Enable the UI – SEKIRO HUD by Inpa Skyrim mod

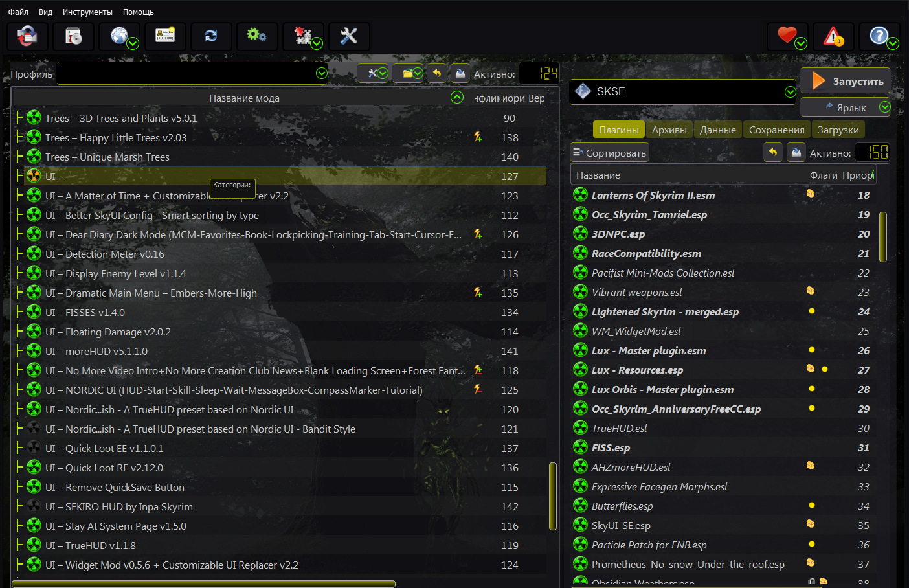[34, 506]
